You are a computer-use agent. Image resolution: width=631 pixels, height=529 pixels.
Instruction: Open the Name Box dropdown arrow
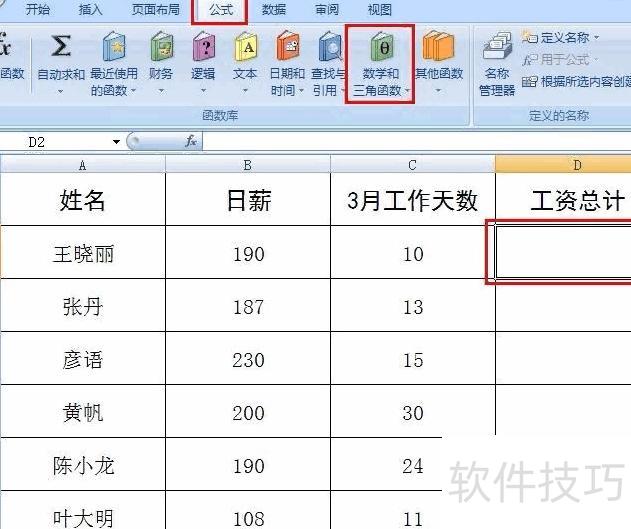pyautogui.click(x=116, y=142)
